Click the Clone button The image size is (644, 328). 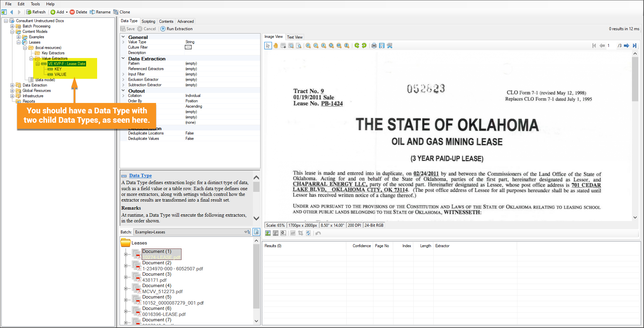[x=122, y=12]
